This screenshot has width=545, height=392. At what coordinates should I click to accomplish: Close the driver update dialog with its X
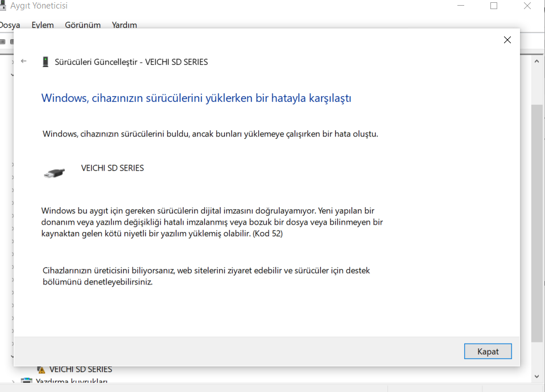507,40
